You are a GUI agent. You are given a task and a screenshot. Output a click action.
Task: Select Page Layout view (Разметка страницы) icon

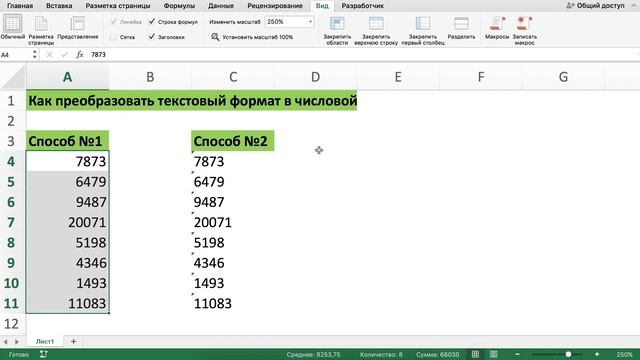(41, 24)
